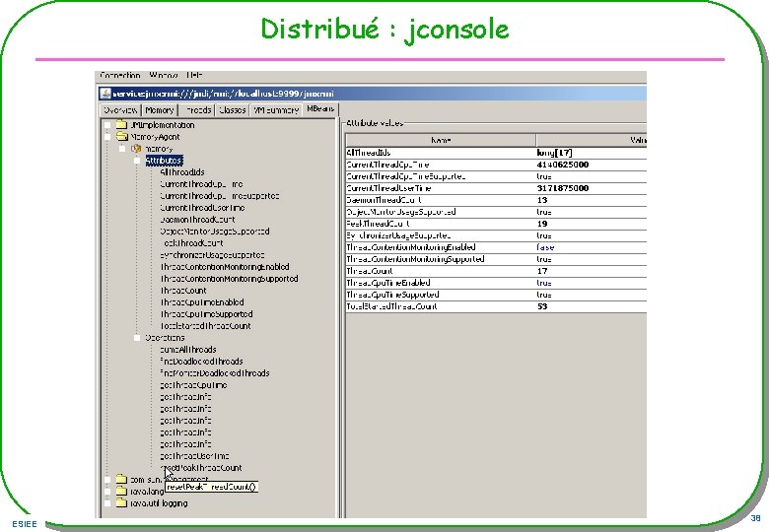769x532 pixels.
Task: Collapse the Attributes node toggle
Action: pos(137,161)
